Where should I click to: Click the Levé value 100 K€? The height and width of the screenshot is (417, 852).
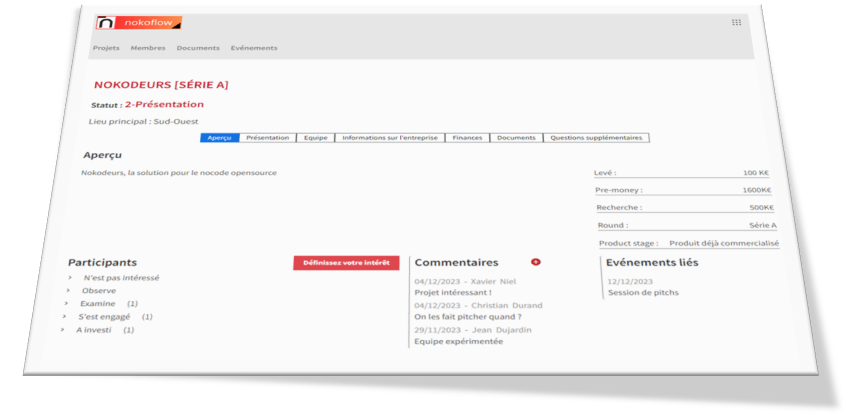(x=756, y=173)
